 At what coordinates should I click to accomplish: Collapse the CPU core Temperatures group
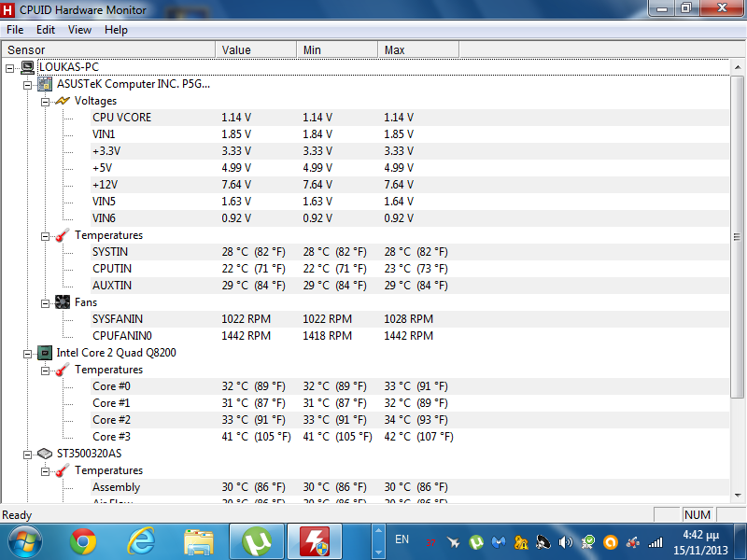pyautogui.click(x=45, y=371)
